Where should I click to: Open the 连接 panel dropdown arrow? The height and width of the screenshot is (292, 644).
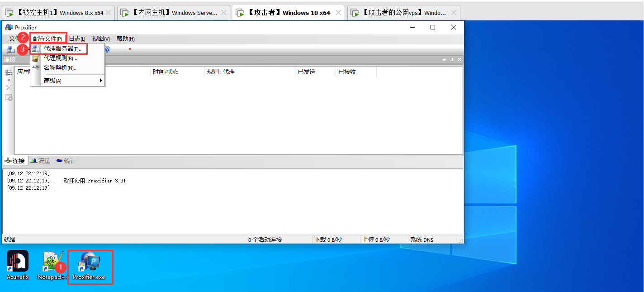[x=445, y=60]
